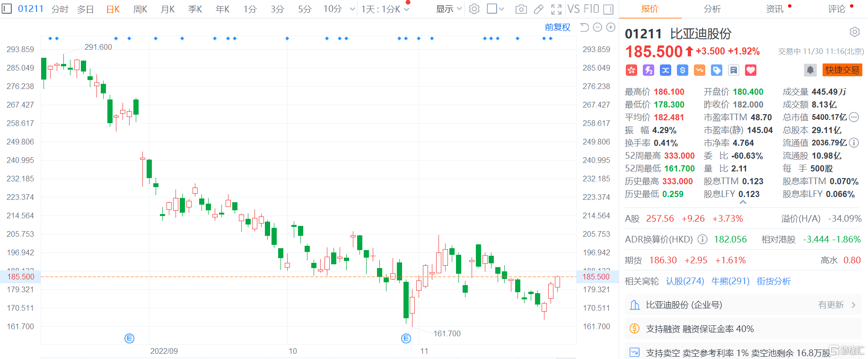Click the left earnings E marker
Viewport: 868px width, 359px height.
(x=129, y=338)
